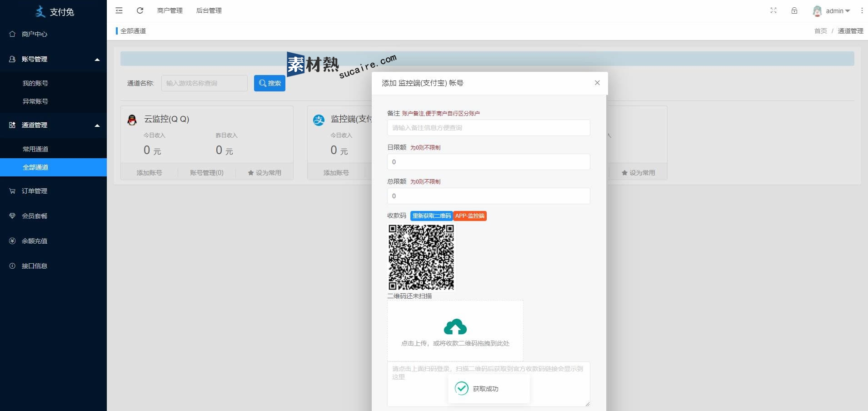Click 添加账号 on 监控端 card
868x411 pixels.
click(x=336, y=173)
